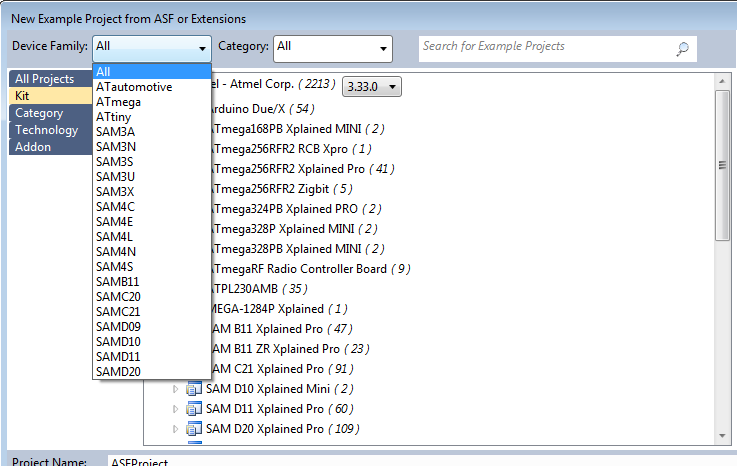Select MEGA-1284P Xplained tree item
Screen dimensions: 737x466
coord(280,309)
